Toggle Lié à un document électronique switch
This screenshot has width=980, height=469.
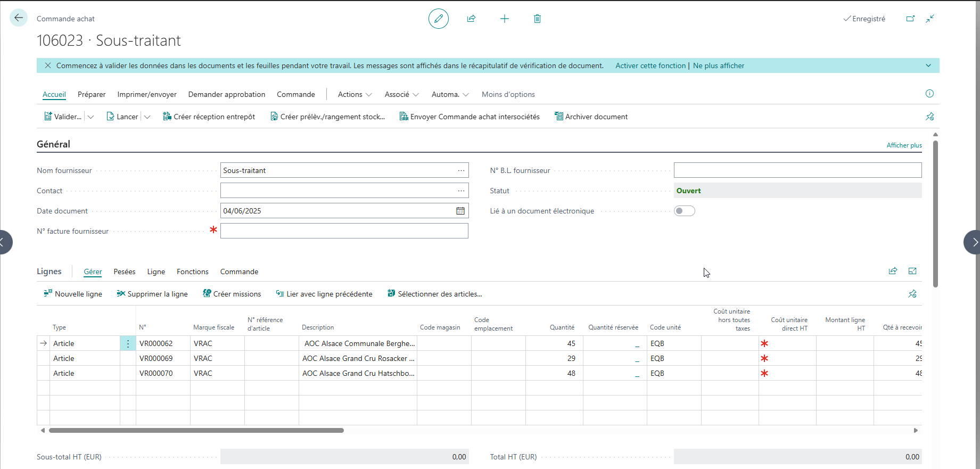point(685,211)
